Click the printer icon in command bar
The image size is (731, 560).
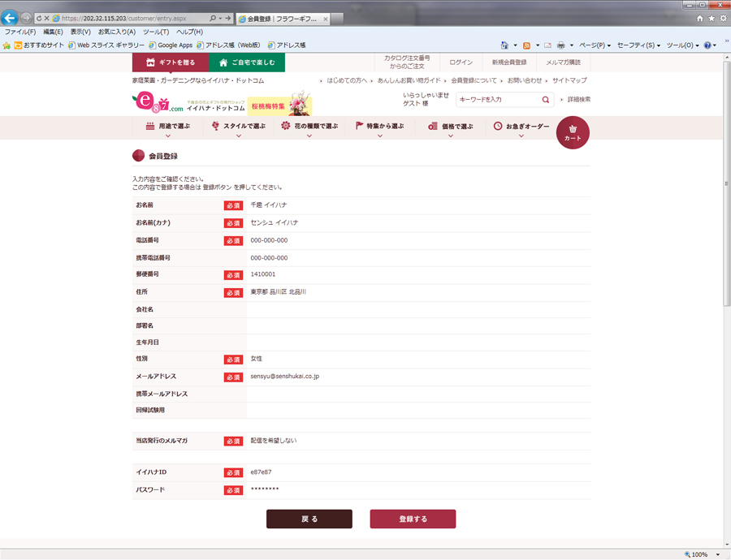pyautogui.click(x=560, y=45)
